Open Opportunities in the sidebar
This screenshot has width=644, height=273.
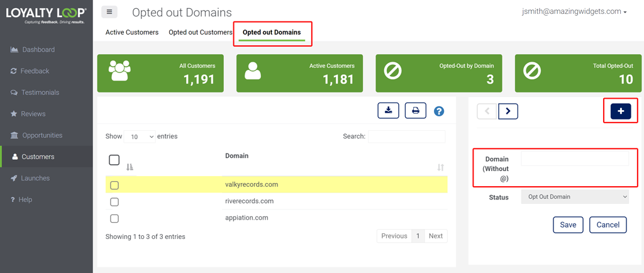pyautogui.click(x=47, y=135)
